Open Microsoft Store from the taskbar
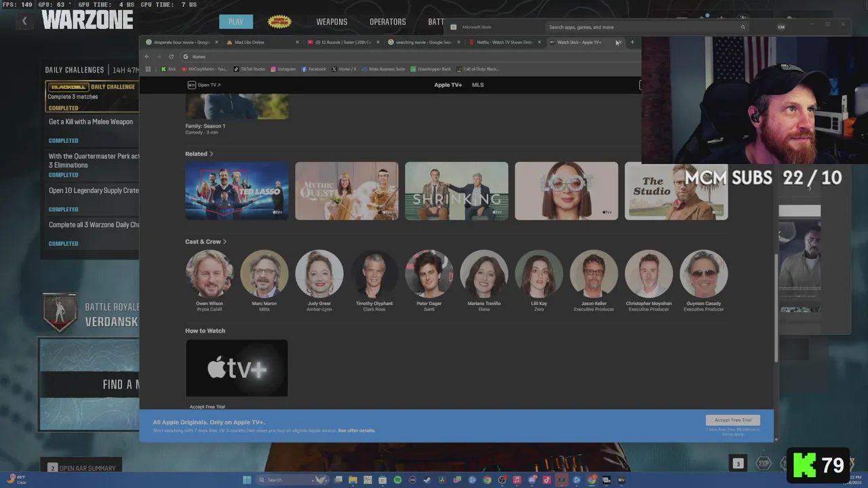Image resolution: width=868 pixels, height=488 pixels. coord(382,480)
